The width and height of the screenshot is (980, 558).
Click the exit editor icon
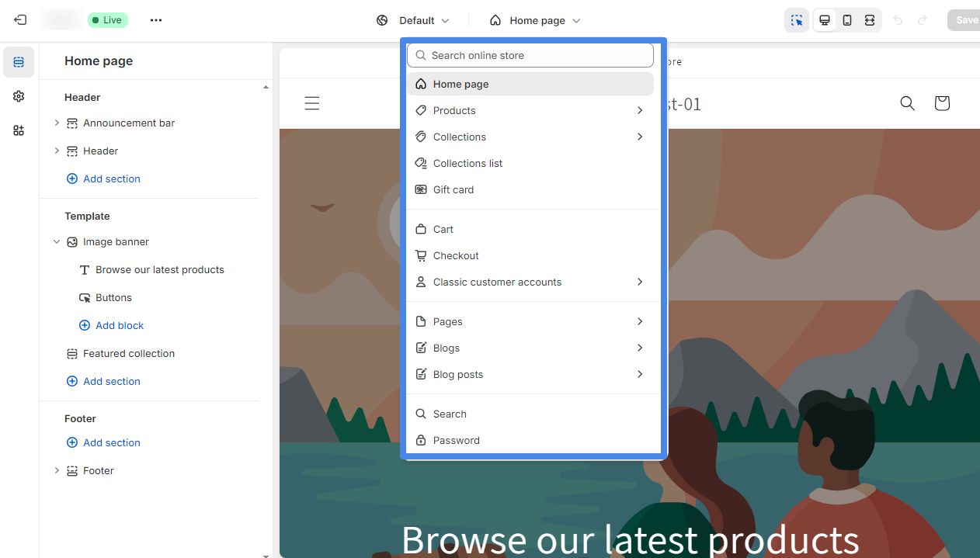[x=20, y=20]
